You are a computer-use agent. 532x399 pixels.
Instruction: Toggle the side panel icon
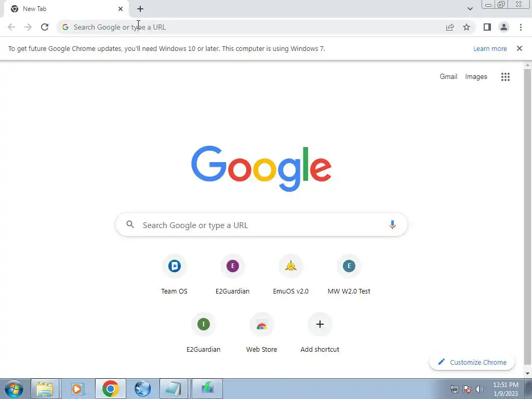point(487,27)
